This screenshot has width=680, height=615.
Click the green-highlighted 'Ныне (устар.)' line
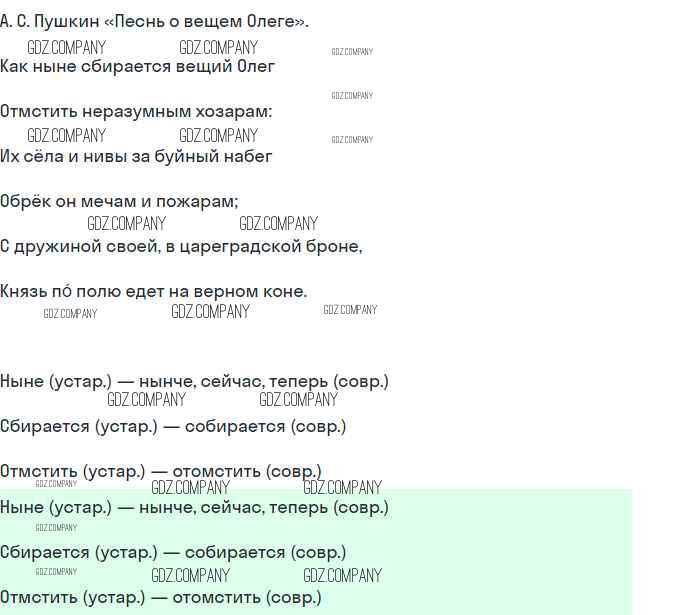(194, 507)
